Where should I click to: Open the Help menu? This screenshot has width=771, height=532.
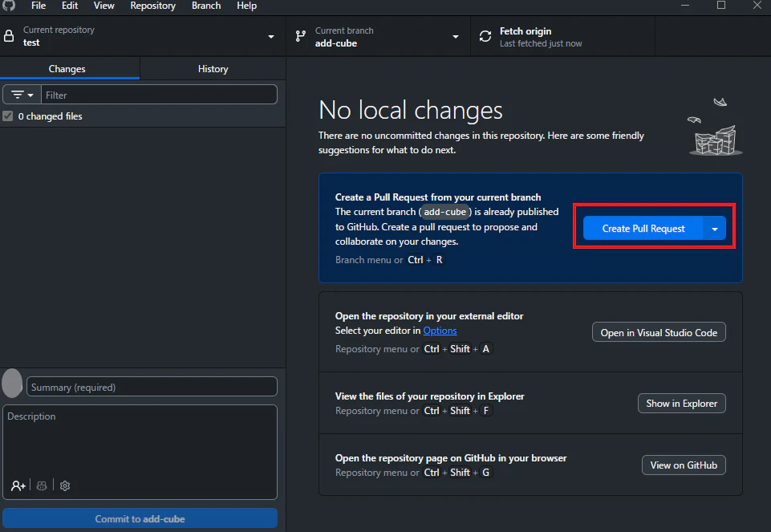pos(247,6)
